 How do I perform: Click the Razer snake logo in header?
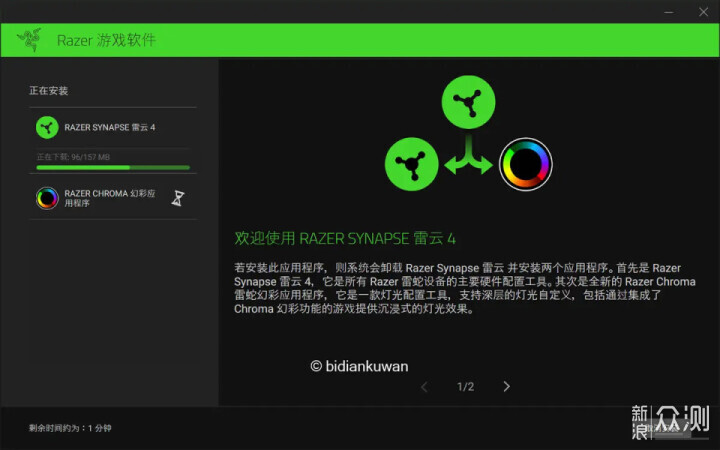click(29, 39)
